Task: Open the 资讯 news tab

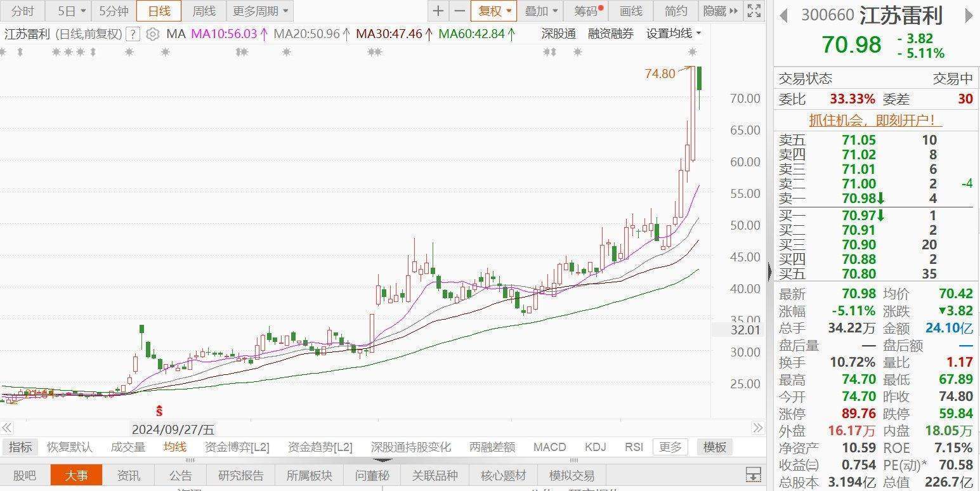Action: [x=129, y=475]
